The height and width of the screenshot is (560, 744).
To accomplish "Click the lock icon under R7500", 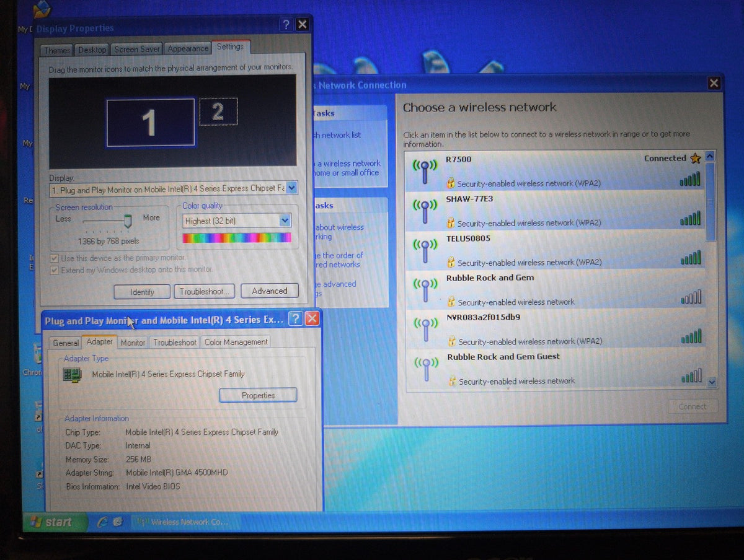I will coord(451,183).
